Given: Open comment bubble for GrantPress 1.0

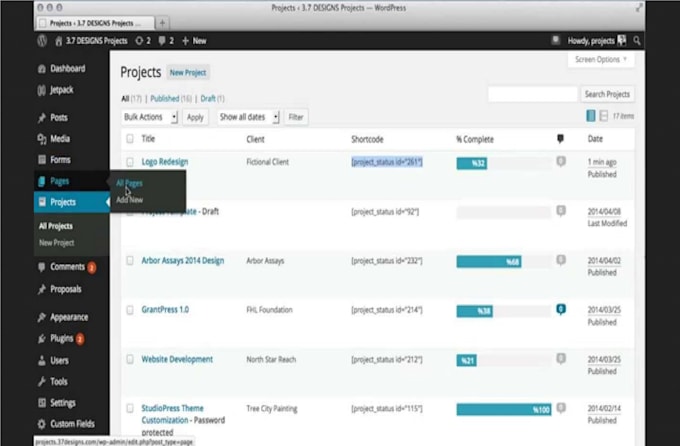Looking at the screenshot, I should point(561,310).
